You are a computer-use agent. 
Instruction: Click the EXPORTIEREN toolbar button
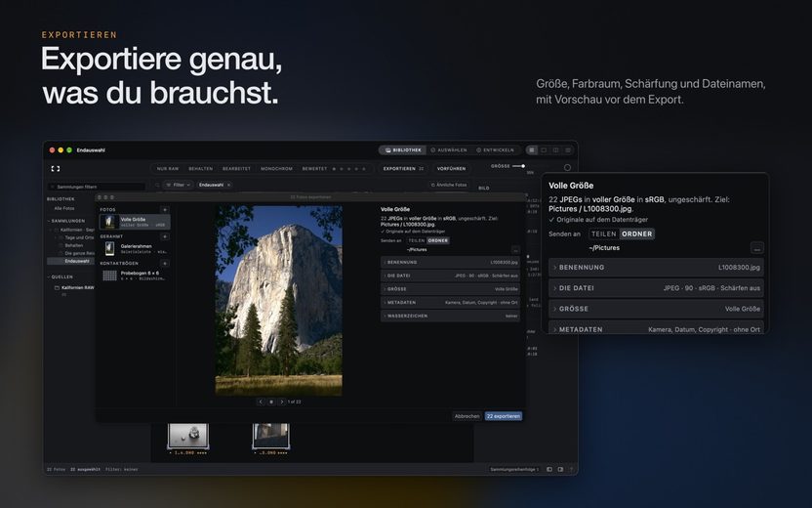pyautogui.click(x=403, y=168)
